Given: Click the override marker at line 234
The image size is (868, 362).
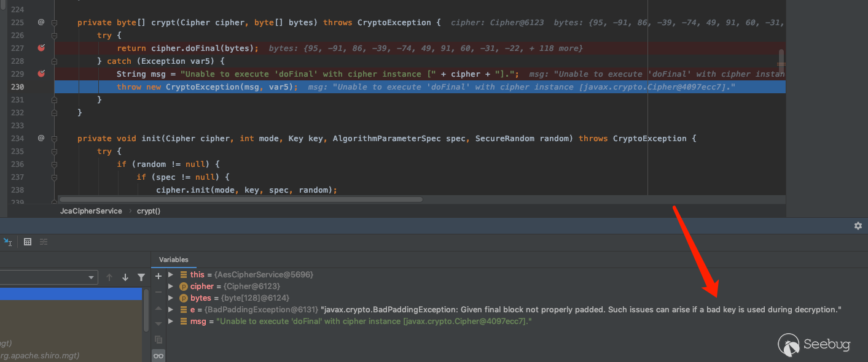Looking at the screenshot, I should (41, 138).
